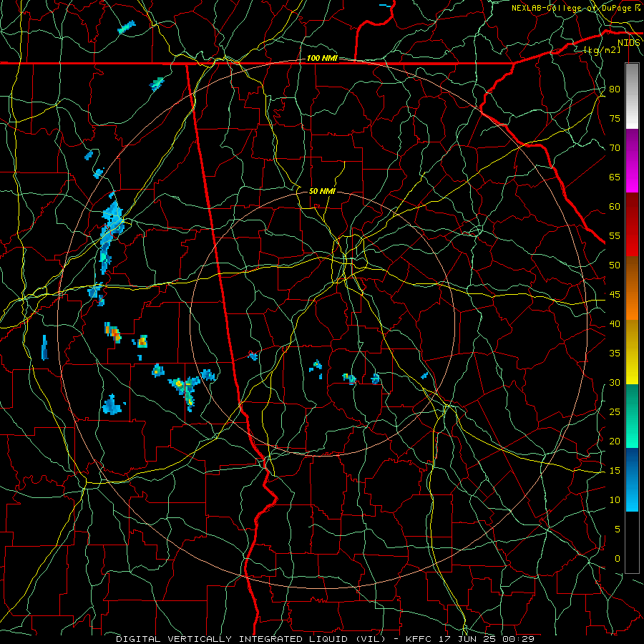
Task: Click the 25 value on the color scale
Action: 615,412
